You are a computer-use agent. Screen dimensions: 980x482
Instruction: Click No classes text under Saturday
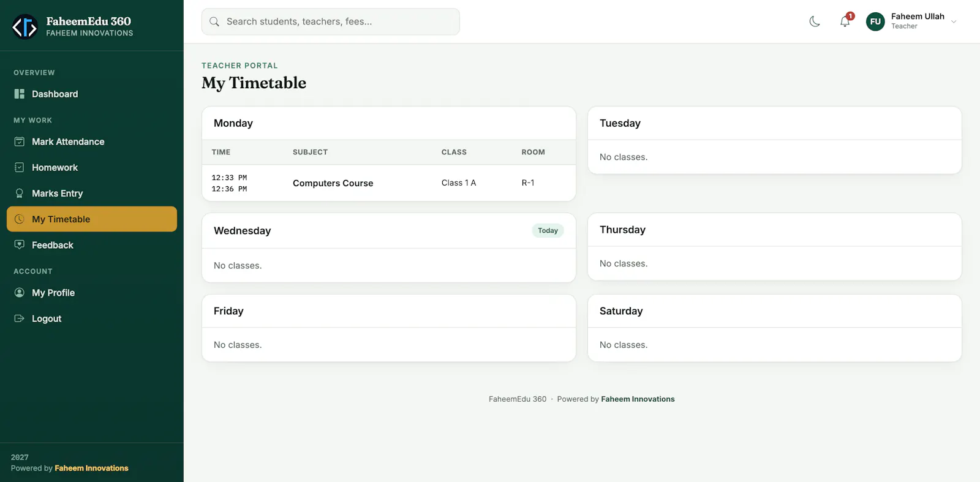[624, 345]
